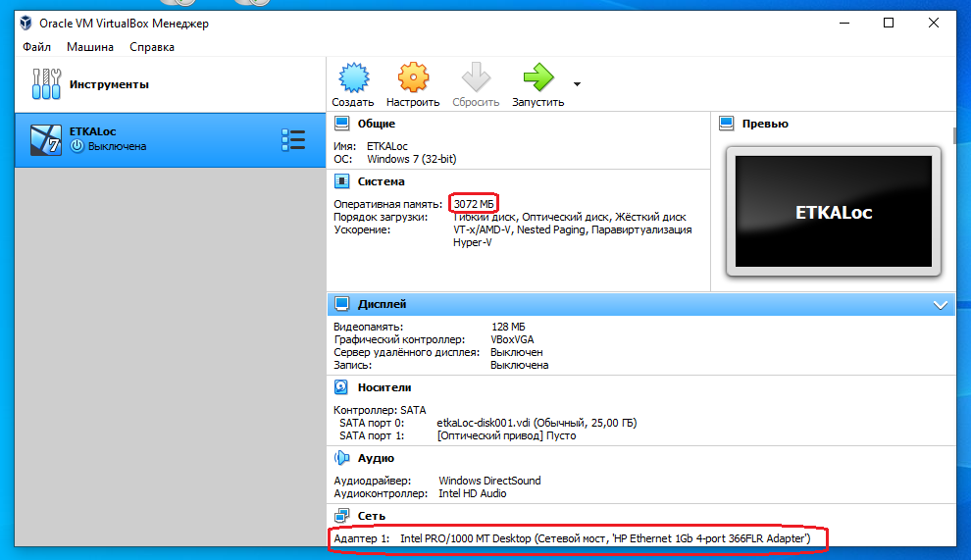Image resolution: width=971 pixels, height=560 pixels.
Task: Open settings with the Настроить gear icon
Action: click(x=413, y=78)
